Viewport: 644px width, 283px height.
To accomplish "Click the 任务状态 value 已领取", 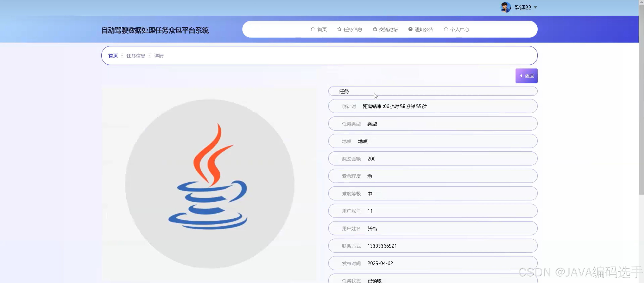I will [x=374, y=281].
